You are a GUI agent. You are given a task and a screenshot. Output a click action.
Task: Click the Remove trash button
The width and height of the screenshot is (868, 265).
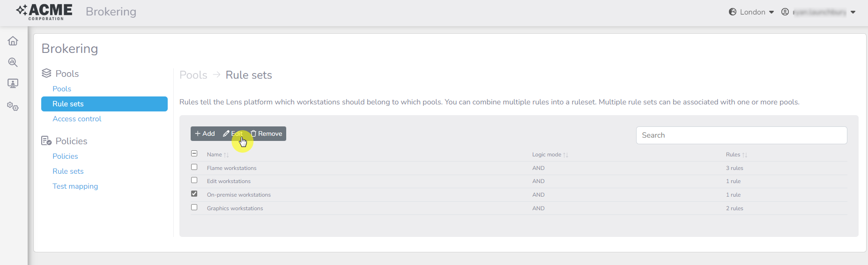[x=266, y=134]
